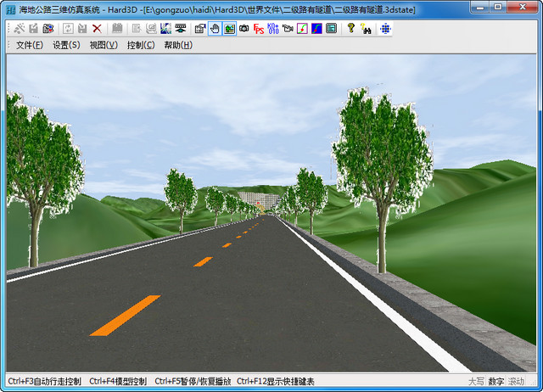This screenshot has height=392, width=543.
Task: Expand the 设置(S) menu
Action: (x=66, y=45)
